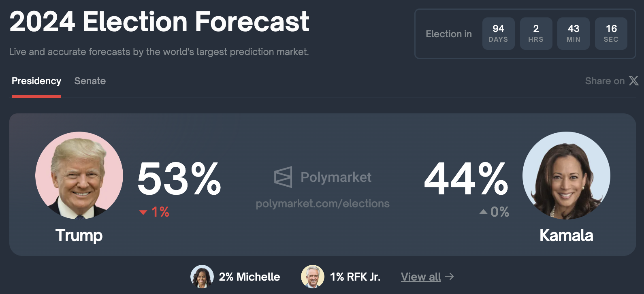Screen dimensions: 644x294
Task: Open the View all candidates link
Action: click(421, 277)
